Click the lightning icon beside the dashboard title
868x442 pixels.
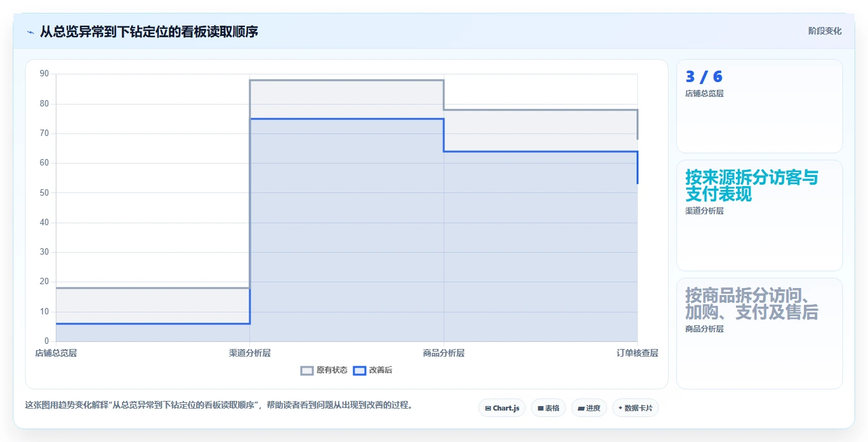[30, 31]
